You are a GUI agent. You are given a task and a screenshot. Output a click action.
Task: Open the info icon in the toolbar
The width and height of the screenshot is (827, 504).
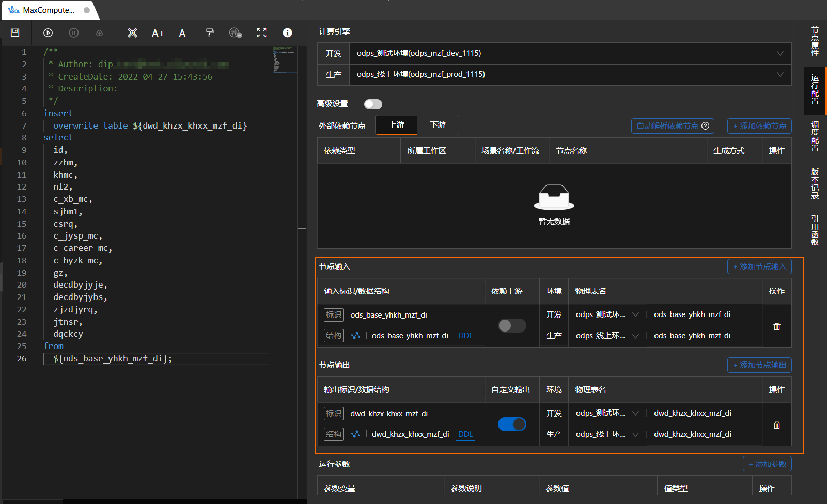tap(287, 33)
